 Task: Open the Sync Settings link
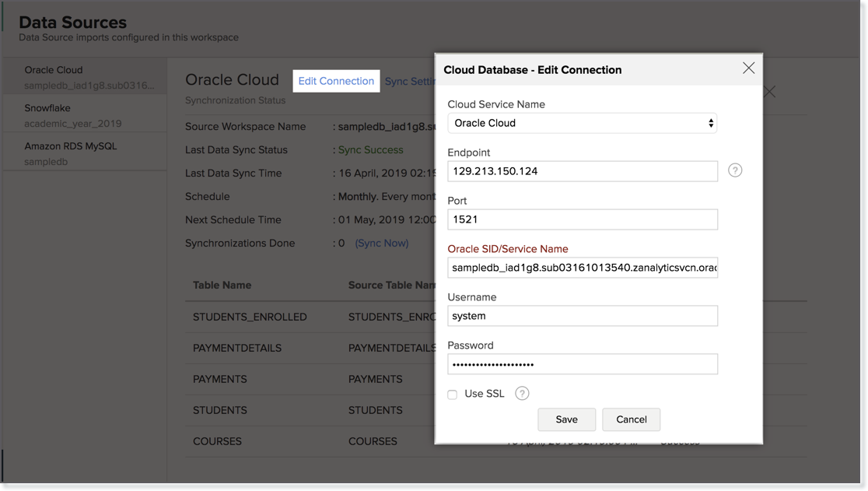click(409, 81)
